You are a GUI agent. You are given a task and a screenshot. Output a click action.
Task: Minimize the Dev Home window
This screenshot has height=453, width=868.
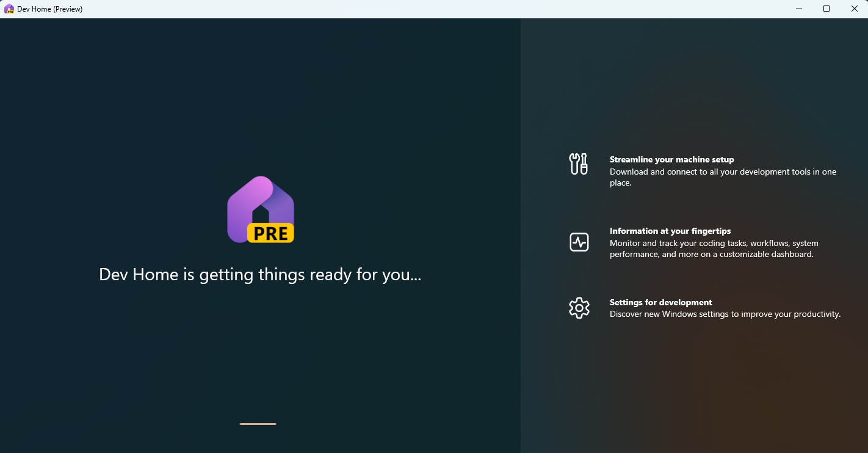[799, 9]
